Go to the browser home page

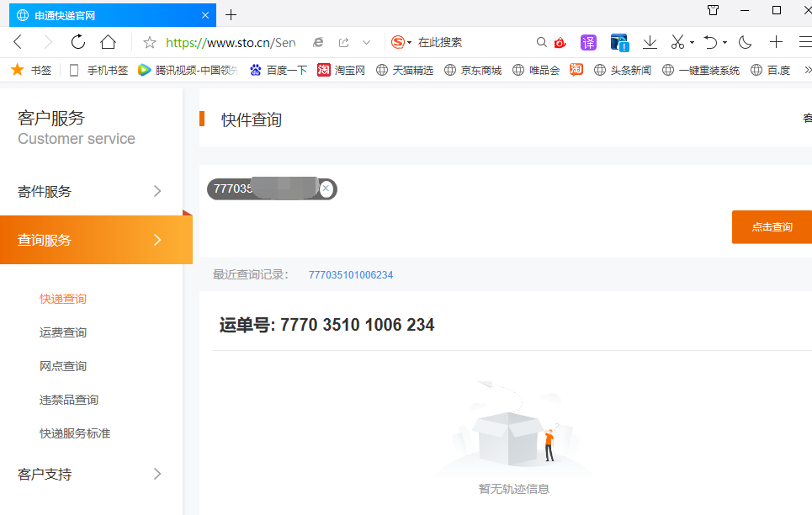click(x=108, y=42)
